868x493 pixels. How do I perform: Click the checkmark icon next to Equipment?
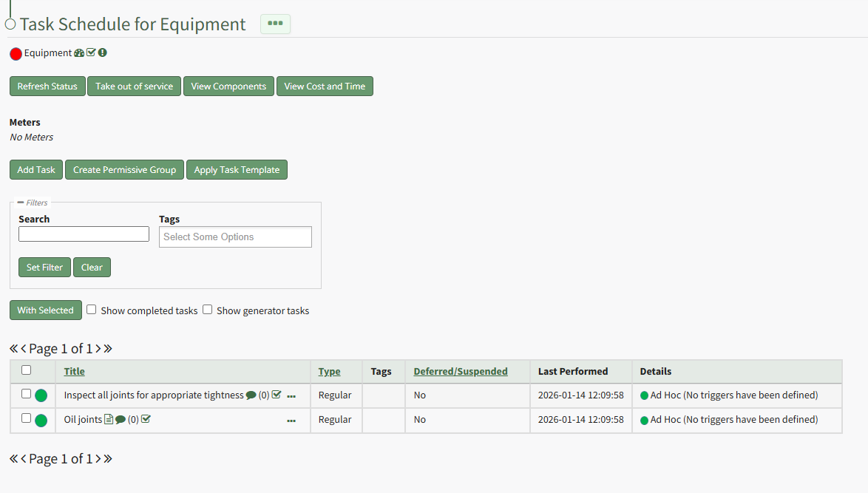(x=91, y=52)
